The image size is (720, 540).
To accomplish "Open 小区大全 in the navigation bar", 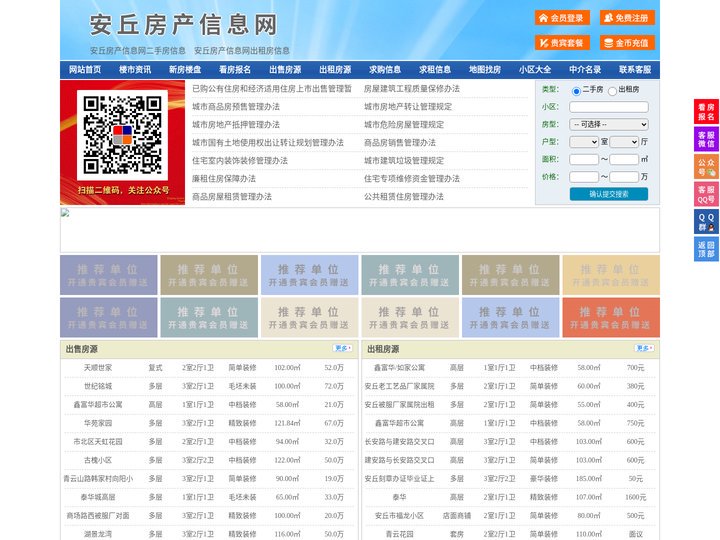I will pyautogui.click(x=535, y=70).
